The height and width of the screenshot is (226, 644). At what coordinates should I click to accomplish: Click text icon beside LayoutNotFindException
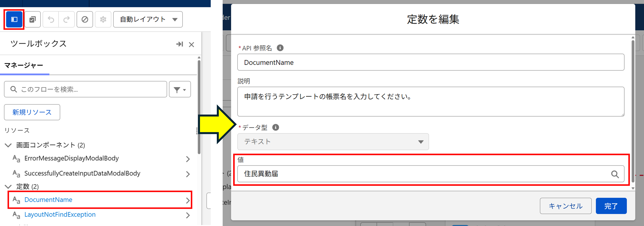coord(16,215)
